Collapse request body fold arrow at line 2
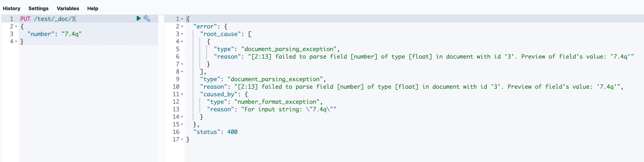Image resolution: width=644 pixels, height=162 pixels. coord(16,26)
